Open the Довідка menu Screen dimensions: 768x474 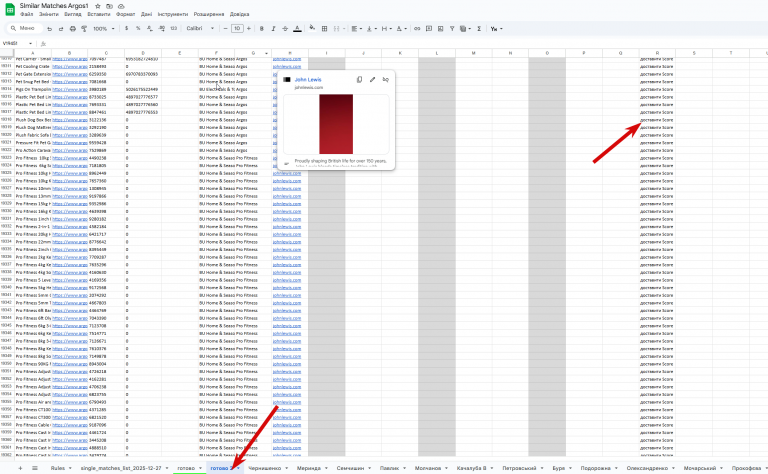point(239,14)
